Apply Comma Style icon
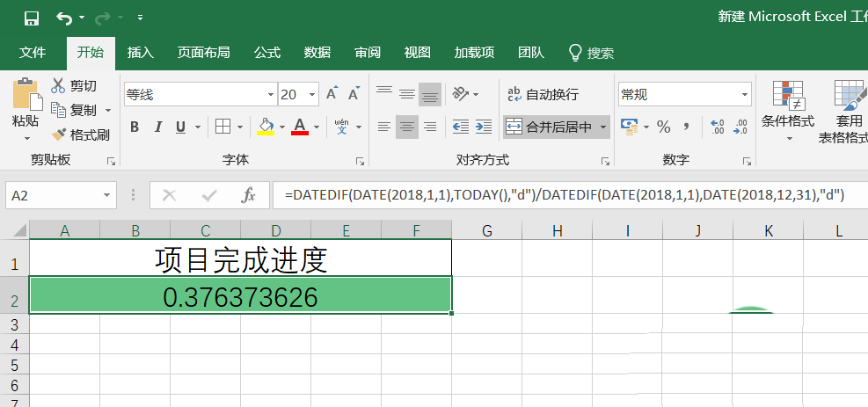The image size is (868, 407). point(687,127)
